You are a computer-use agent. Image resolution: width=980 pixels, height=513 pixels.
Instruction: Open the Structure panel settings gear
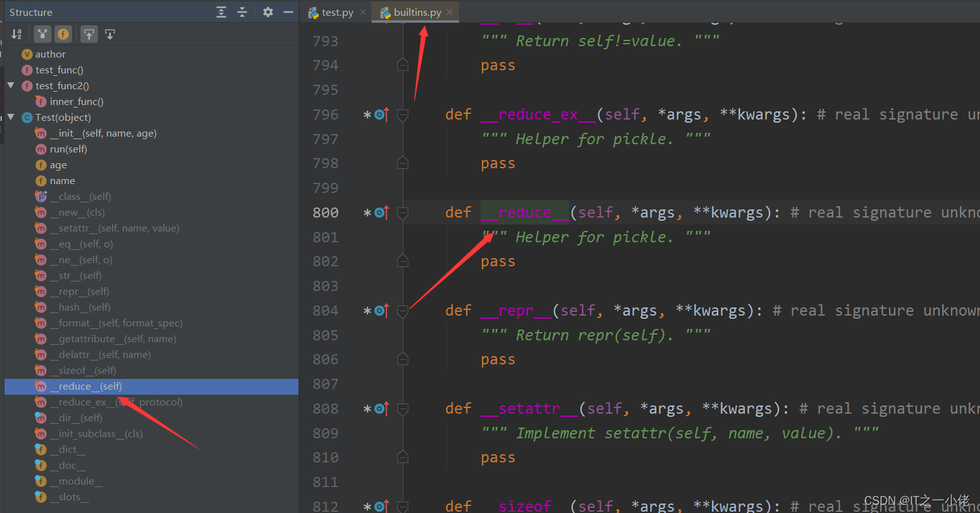(x=267, y=11)
